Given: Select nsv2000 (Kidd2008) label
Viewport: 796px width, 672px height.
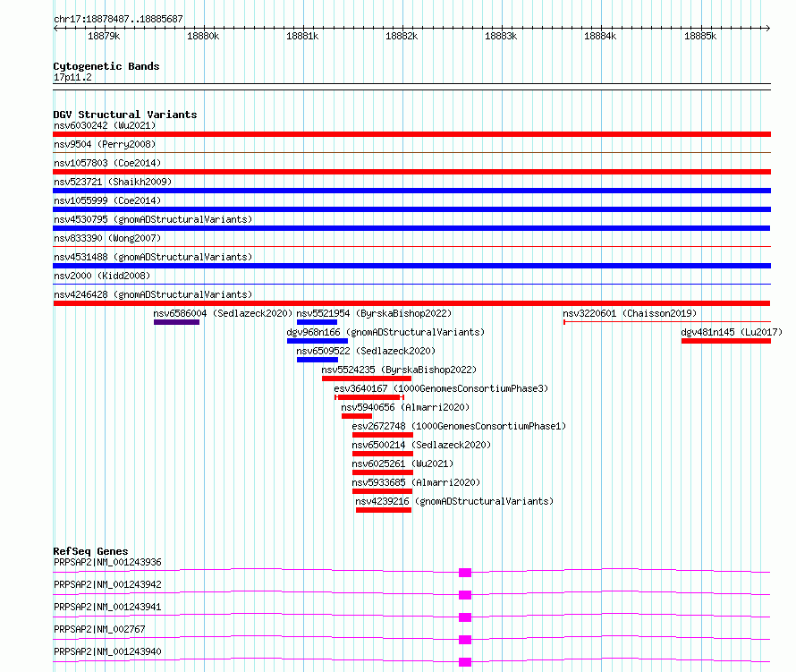Looking at the screenshot, I should 102,276.
